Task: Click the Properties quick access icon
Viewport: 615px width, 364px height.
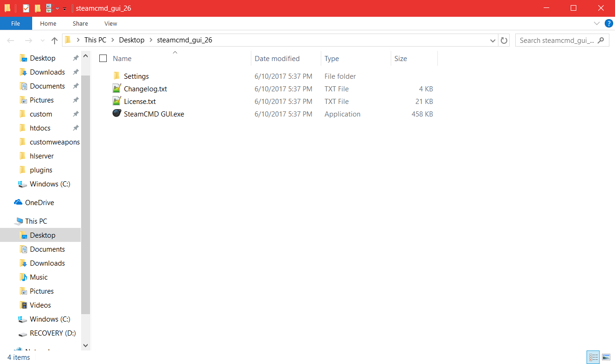Action: (26, 8)
